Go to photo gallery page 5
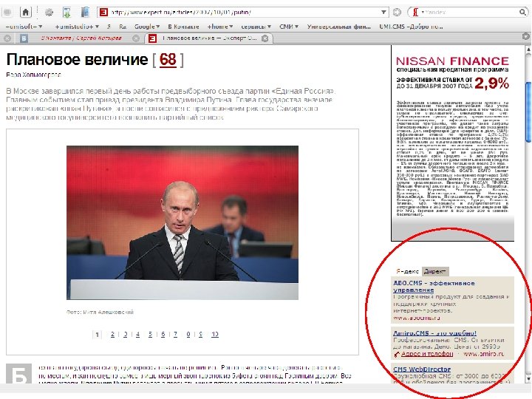The width and height of the screenshot is (532, 399). tap(150, 334)
